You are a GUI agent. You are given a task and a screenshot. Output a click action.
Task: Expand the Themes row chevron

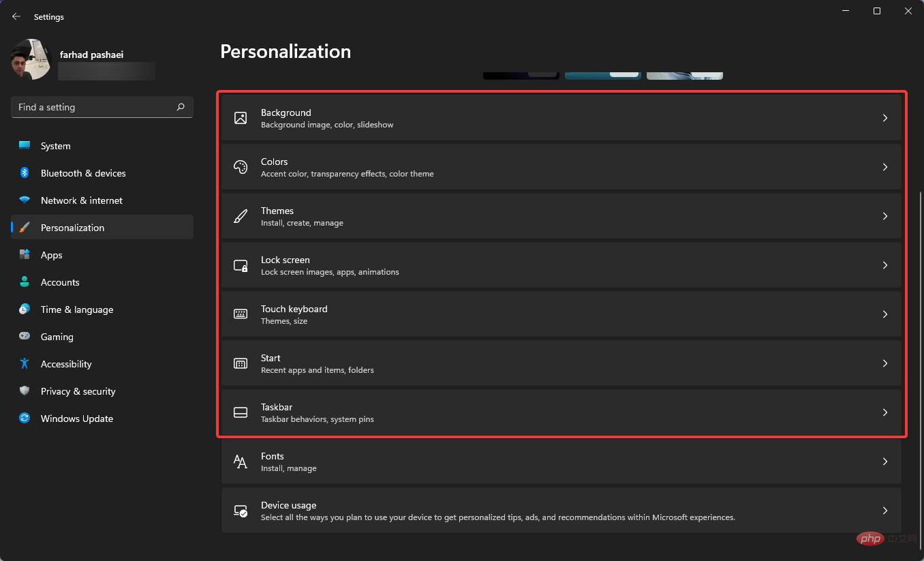pos(885,216)
